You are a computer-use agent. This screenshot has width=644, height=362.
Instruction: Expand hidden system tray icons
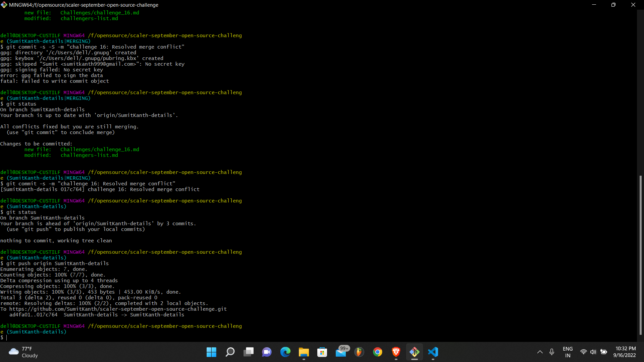point(540,352)
